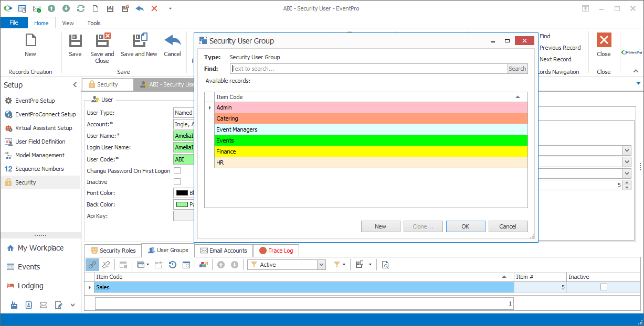This screenshot has width=644, height=326.
Task: Open EventPro Setup in the sidebar
Action: pyautogui.click(x=35, y=101)
